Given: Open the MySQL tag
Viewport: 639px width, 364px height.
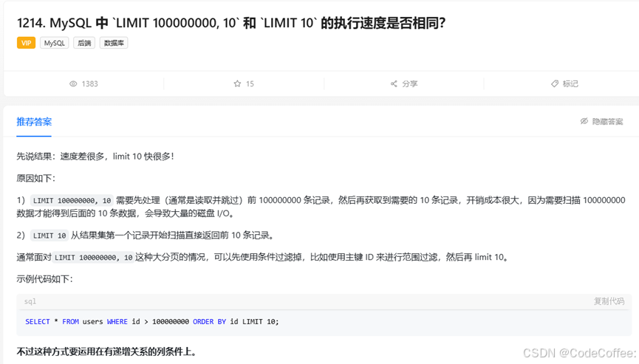Looking at the screenshot, I should pyautogui.click(x=54, y=43).
